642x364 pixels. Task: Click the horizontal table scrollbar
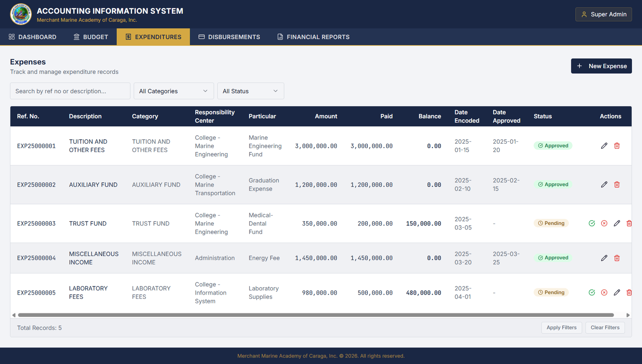[316, 315]
